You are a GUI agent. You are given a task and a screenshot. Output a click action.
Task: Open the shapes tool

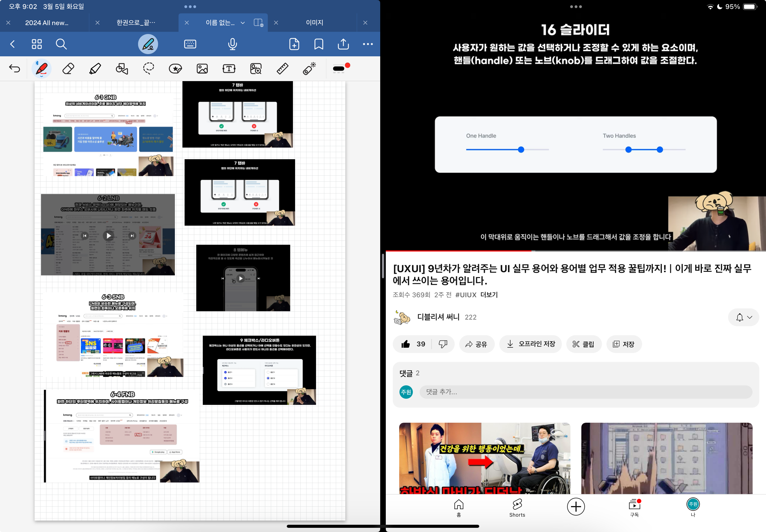click(x=122, y=69)
